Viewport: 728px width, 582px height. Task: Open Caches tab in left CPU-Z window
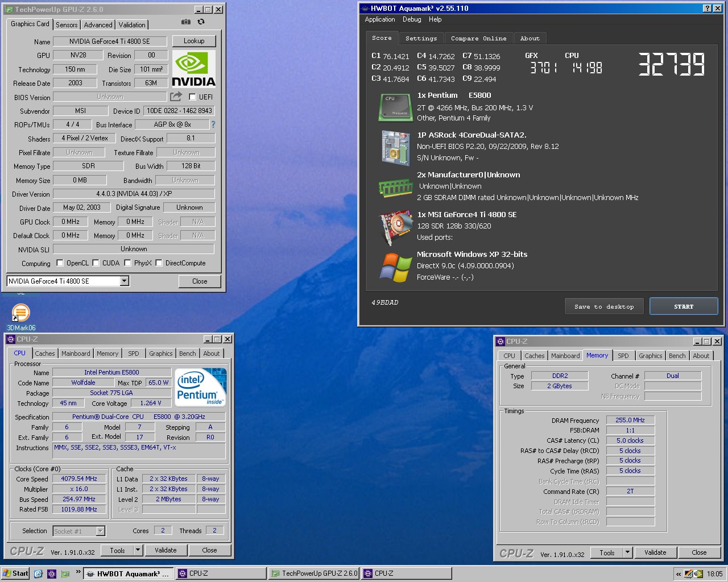pyautogui.click(x=45, y=354)
